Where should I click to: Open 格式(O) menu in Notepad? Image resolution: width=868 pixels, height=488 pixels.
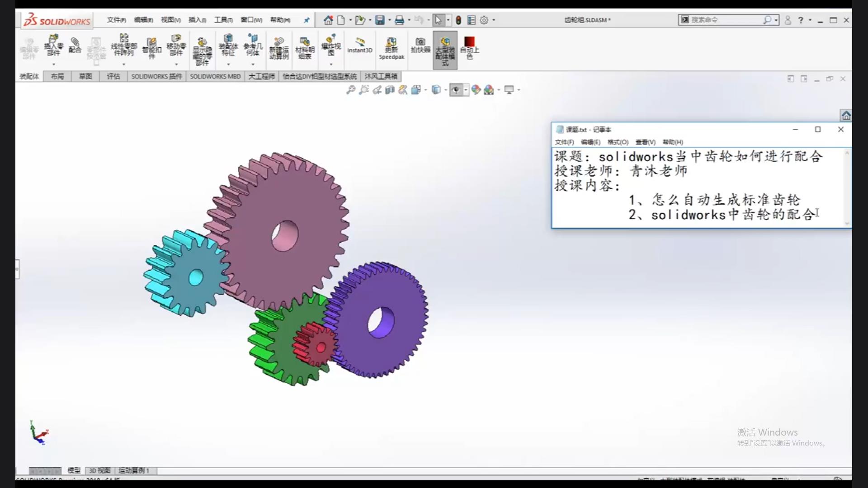click(x=618, y=142)
